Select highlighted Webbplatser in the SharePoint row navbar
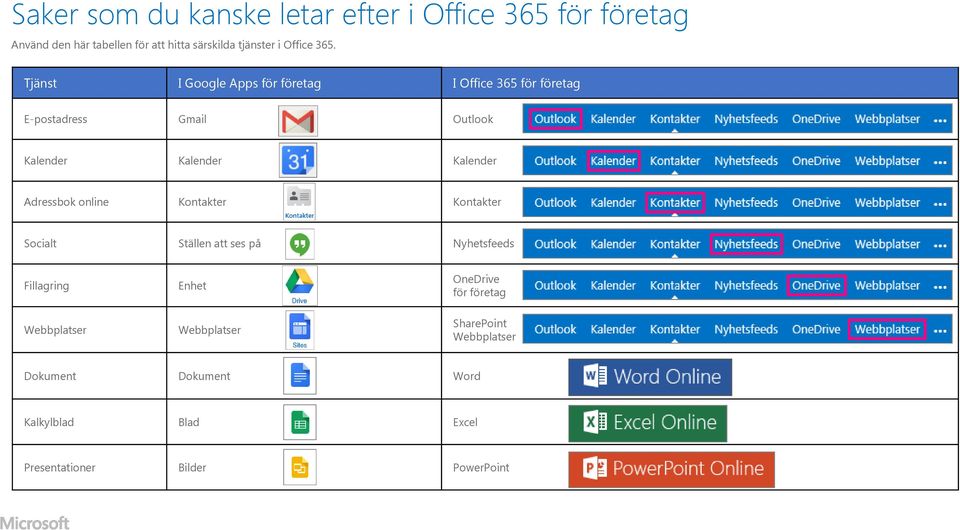960x530 pixels. pos(887,329)
